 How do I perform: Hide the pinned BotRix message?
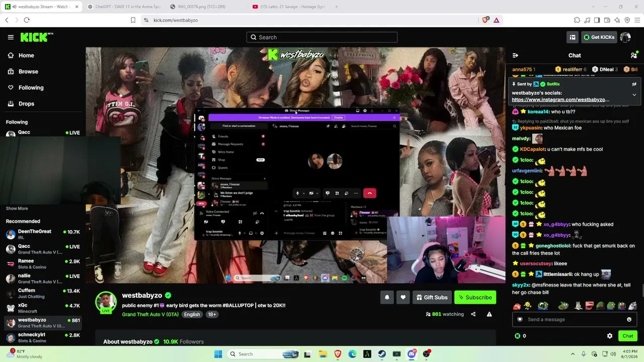(634, 84)
